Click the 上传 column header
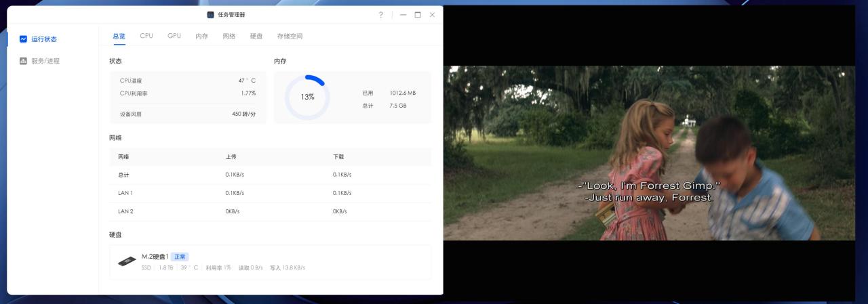This screenshot has width=868, height=304. click(231, 156)
